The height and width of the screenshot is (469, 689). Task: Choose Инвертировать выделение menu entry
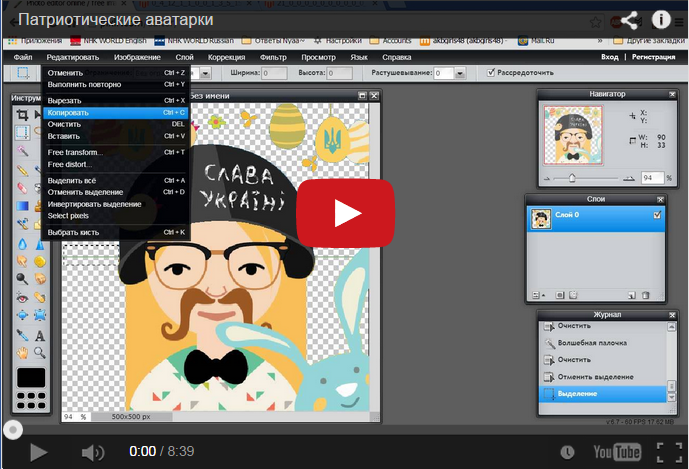(116, 204)
